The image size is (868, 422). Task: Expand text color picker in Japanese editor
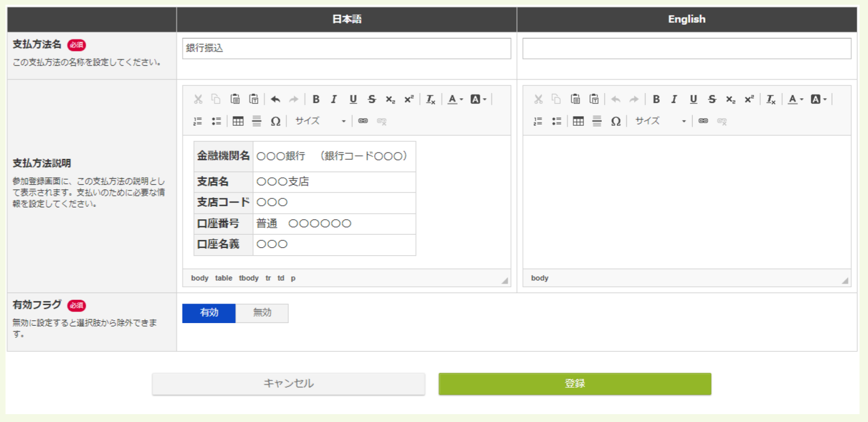pyautogui.click(x=455, y=99)
